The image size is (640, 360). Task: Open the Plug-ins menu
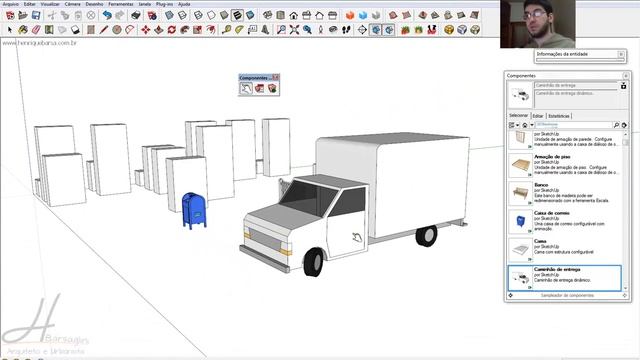(x=164, y=4)
